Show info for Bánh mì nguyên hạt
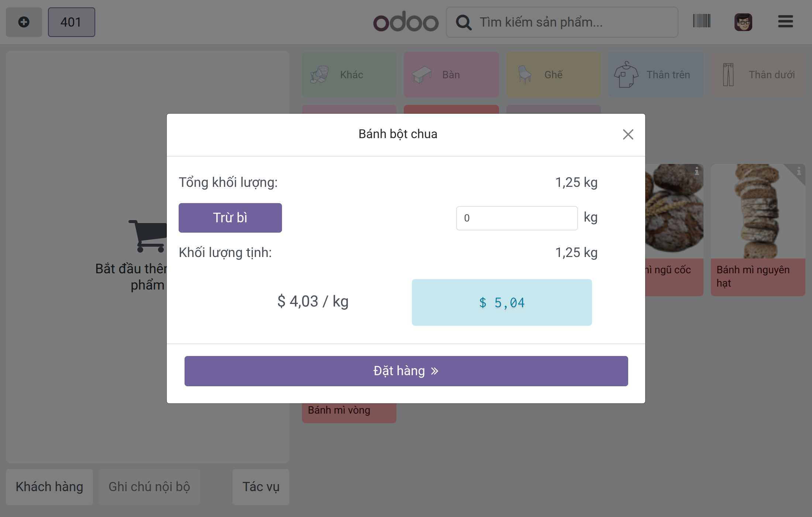Screen dimensions: 812x517 [x=799, y=171]
